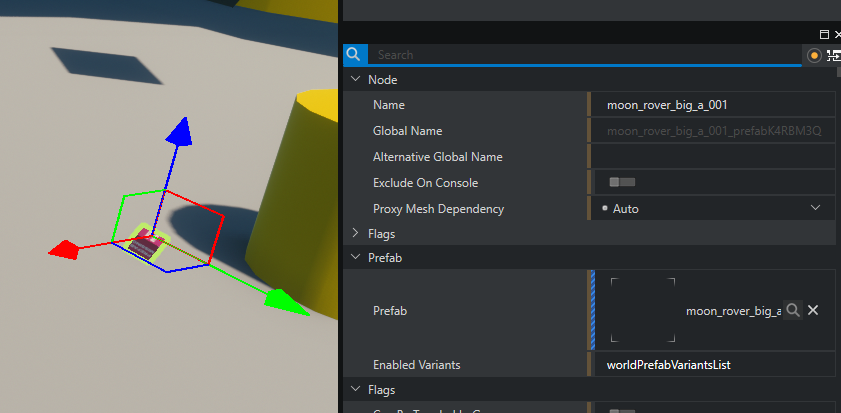Click the Alternative Global Name field
This screenshot has height=413, width=841.
point(714,157)
